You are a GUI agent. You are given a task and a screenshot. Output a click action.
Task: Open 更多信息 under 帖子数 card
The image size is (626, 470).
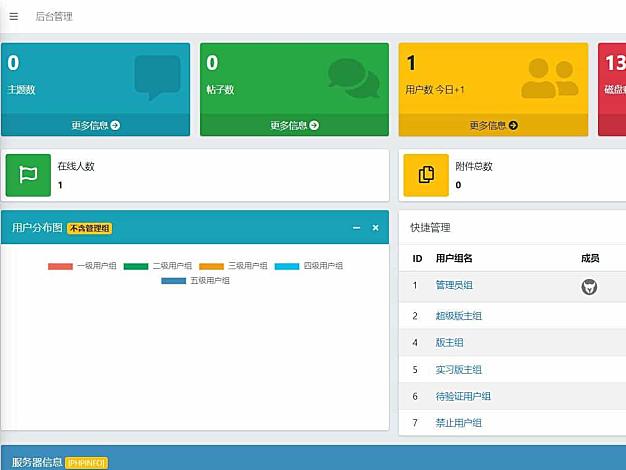coord(294,125)
